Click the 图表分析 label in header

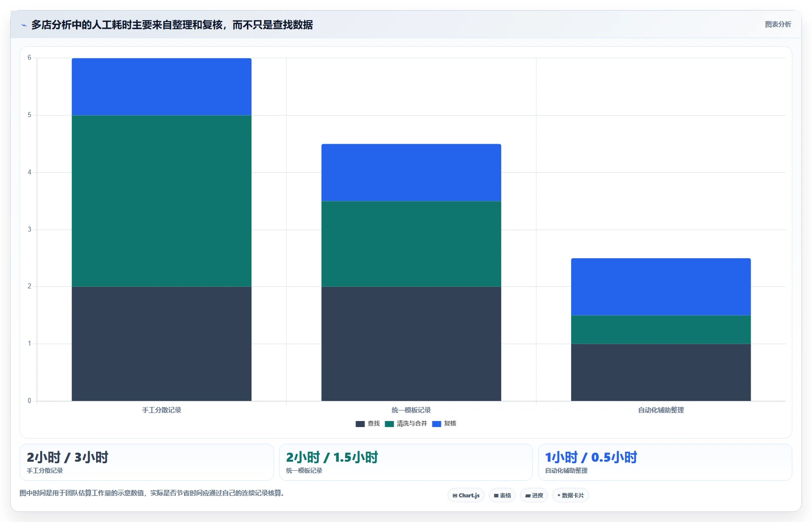pyautogui.click(x=778, y=25)
